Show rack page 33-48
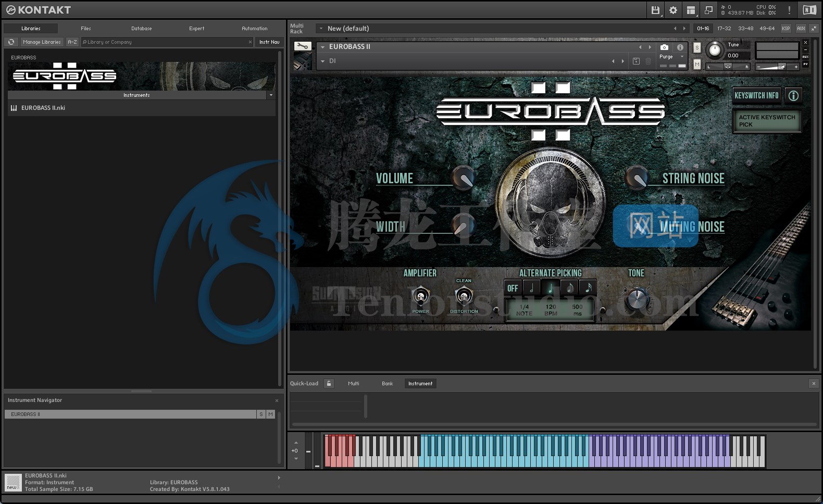 745,29
